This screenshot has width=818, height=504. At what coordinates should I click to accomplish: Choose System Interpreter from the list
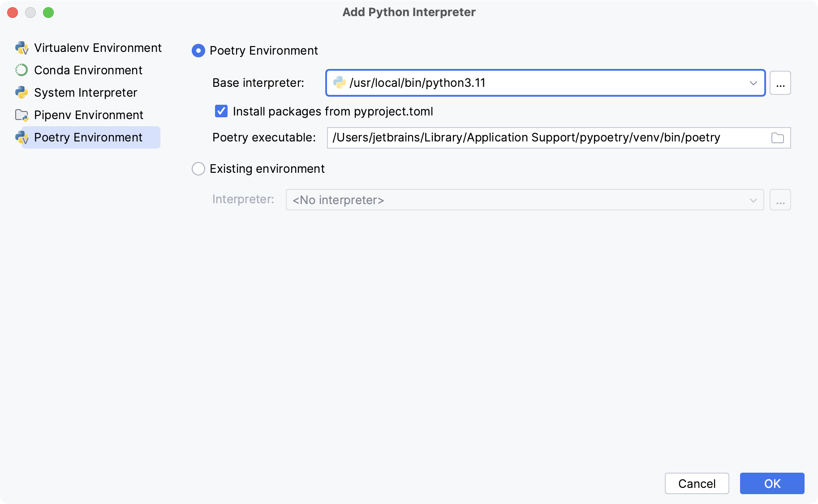pyautogui.click(x=86, y=93)
